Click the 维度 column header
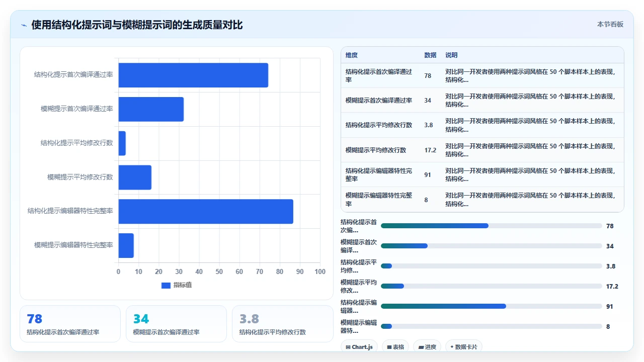 click(x=352, y=55)
